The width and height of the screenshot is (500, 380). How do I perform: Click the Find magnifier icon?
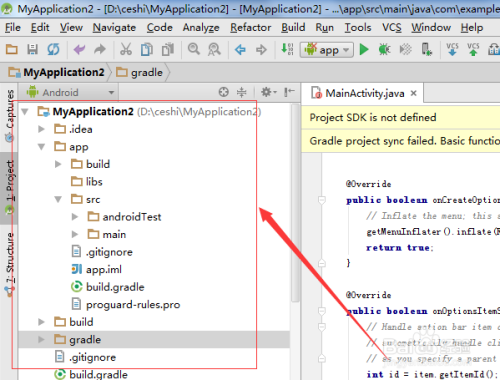pyautogui.click(x=194, y=49)
